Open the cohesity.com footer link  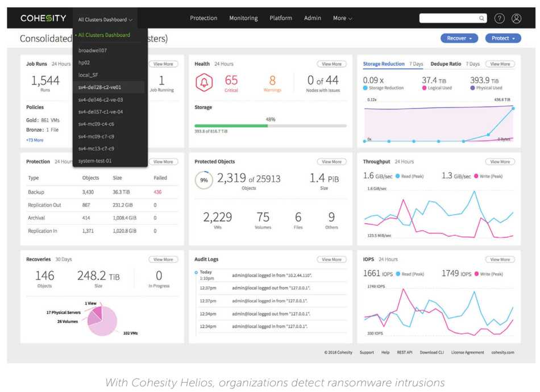click(503, 352)
